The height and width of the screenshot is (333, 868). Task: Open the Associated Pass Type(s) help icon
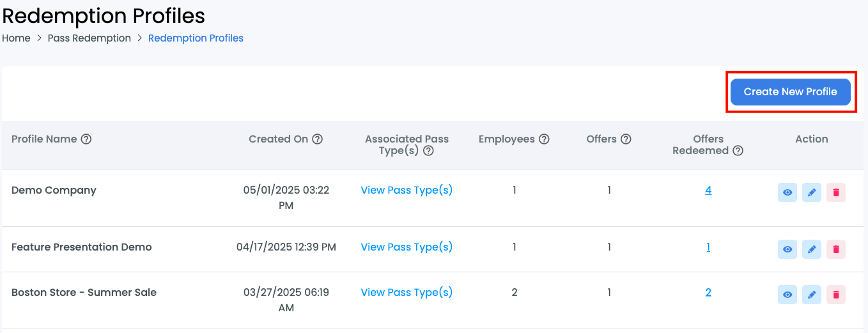(429, 151)
